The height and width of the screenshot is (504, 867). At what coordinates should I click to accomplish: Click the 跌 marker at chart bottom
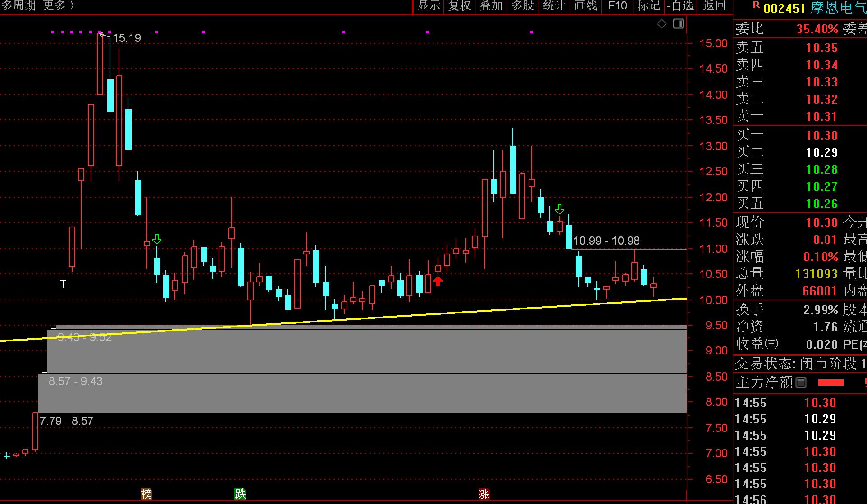click(x=241, y=494)
